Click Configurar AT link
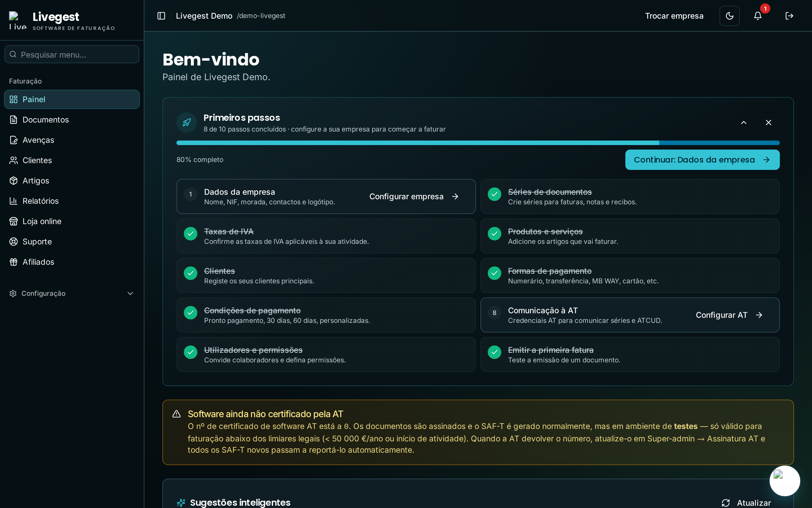 [729, 315]
